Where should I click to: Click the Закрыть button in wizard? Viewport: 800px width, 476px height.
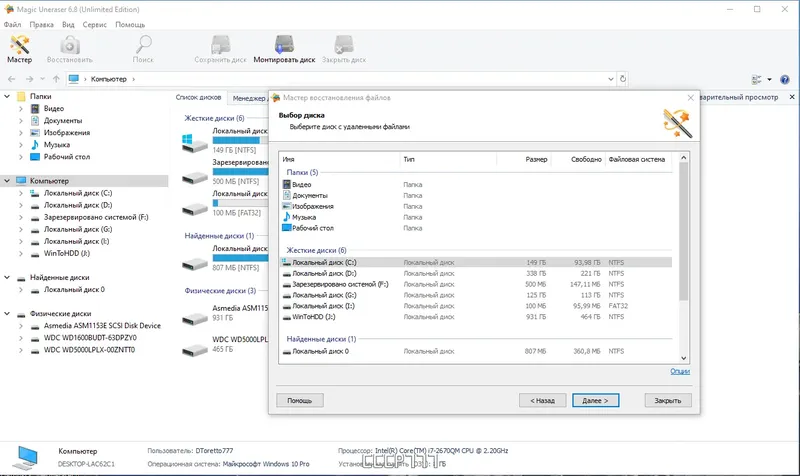(x=668, y=400)
